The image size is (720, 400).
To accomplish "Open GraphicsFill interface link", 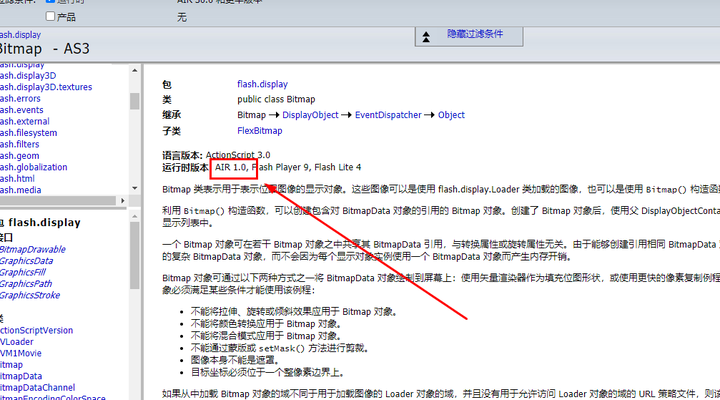I will 23,272.
